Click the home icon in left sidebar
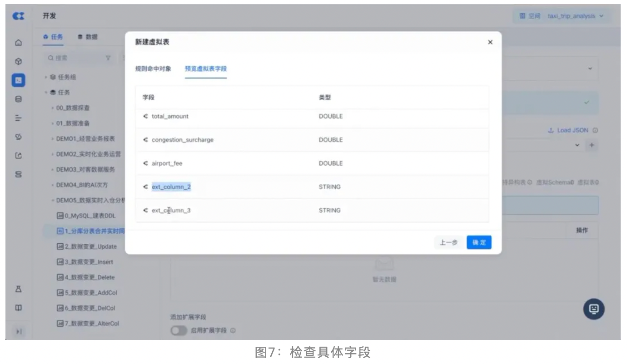627x364 pixels. (x=19, y=43)
